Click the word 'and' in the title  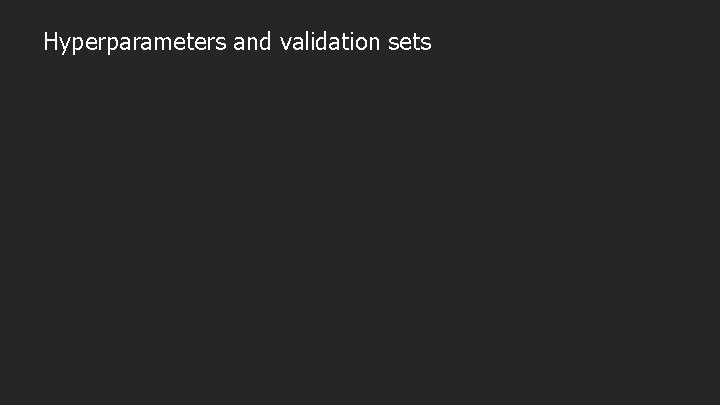click(253, 41)
